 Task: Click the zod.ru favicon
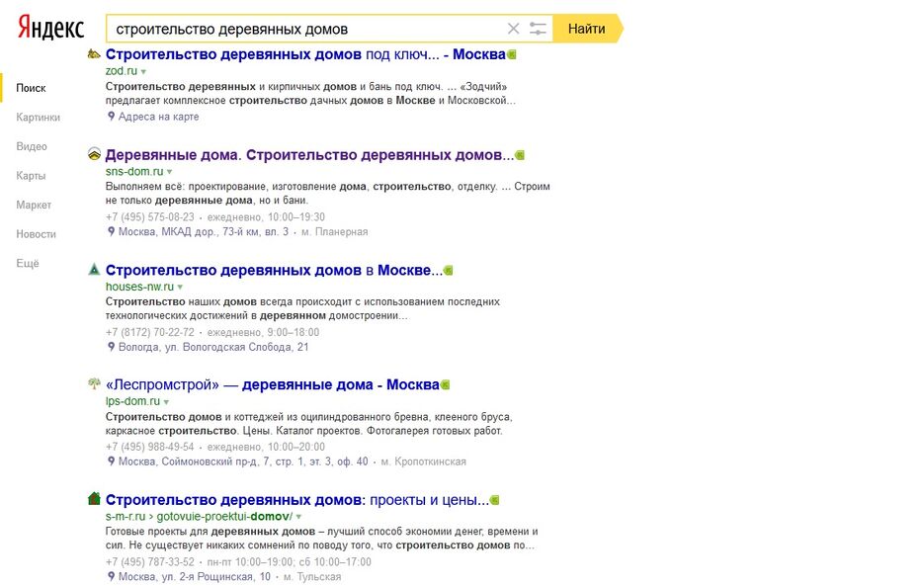(x=94, y=54)
